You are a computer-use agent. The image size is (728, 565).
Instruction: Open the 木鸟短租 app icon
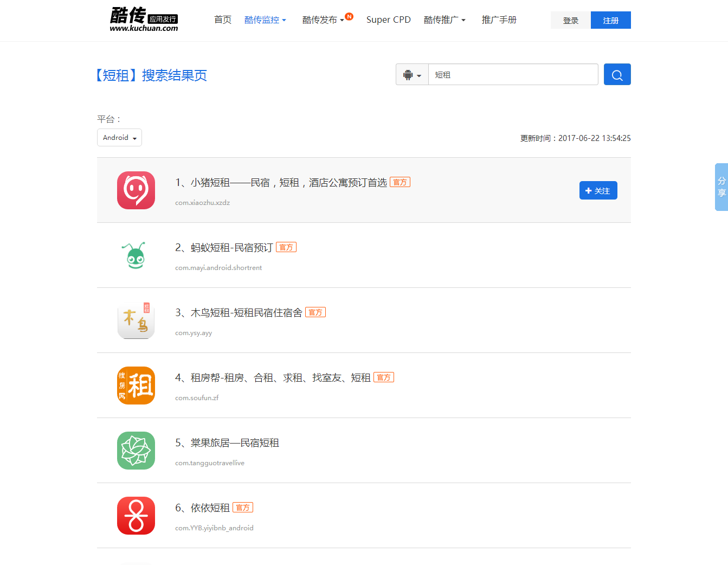tap(136, 320)
